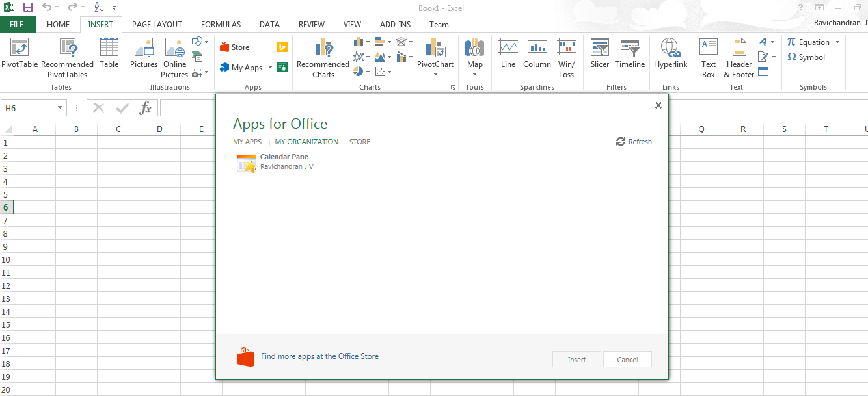Select MY ORGANIZATION in Apps dialog
This screenshot has width=868, height=396.
pos(306,142)
